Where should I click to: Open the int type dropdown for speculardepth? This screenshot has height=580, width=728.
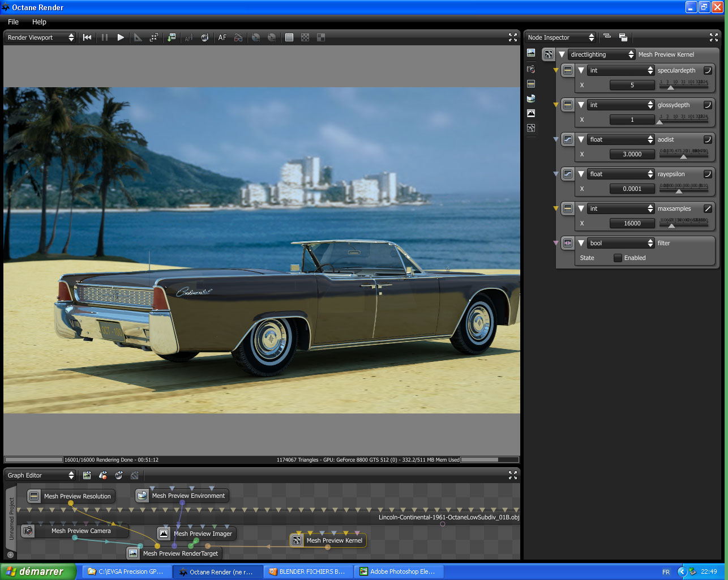coord(620,70)
